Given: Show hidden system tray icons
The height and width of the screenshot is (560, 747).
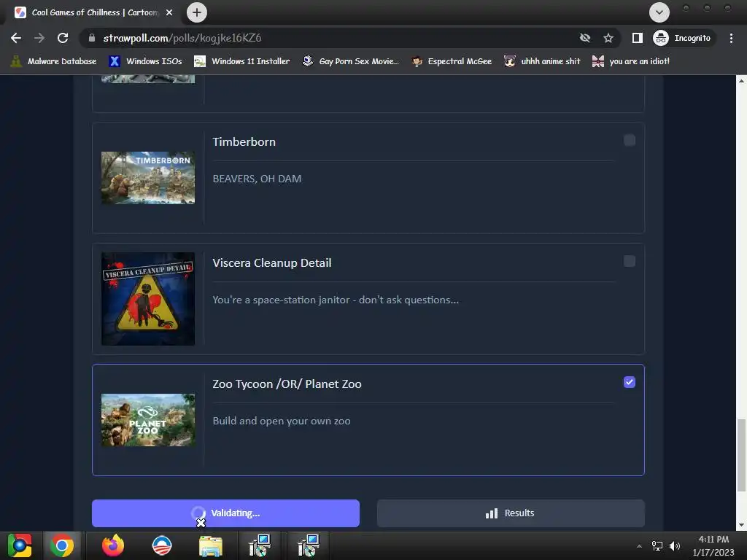Looking at the screenshot, I should tap(639, 546).
